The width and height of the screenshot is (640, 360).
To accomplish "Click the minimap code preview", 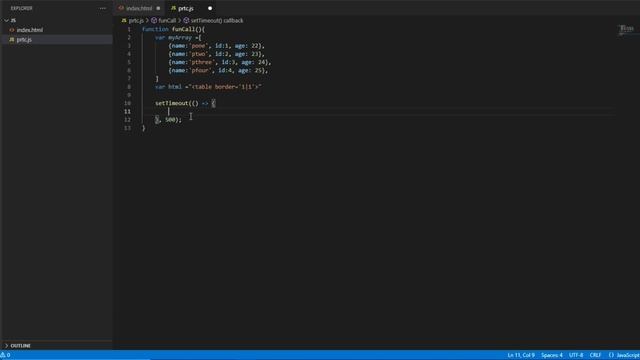I will coord(627,30).
